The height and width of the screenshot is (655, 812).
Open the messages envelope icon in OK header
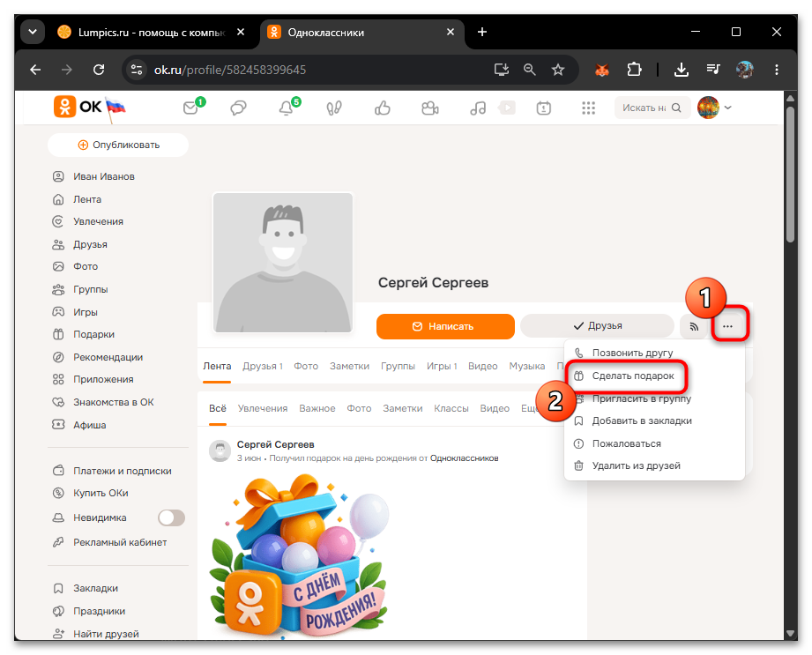pyautogui.click(x=190, y=108)
